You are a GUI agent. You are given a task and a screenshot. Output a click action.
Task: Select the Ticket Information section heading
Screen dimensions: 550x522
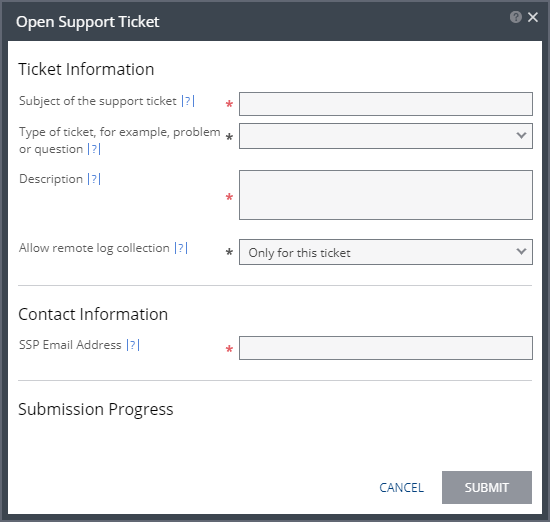(x=86, y=69)
